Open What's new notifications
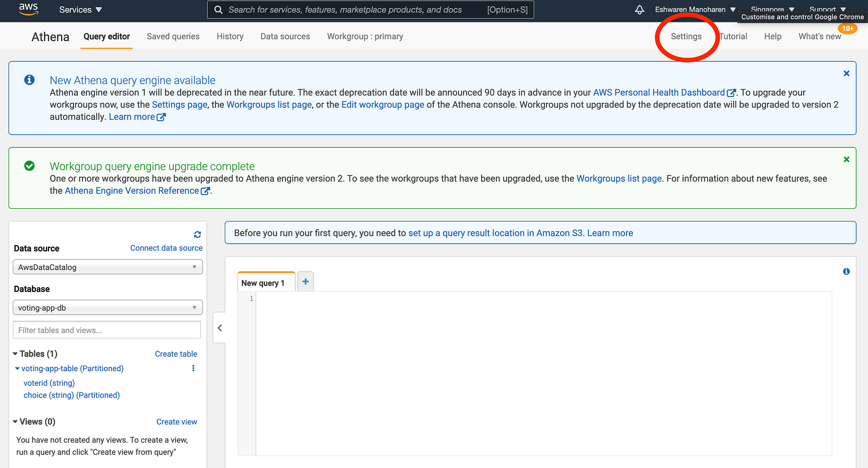Viewport: 868px width, 468px height. 820,36
